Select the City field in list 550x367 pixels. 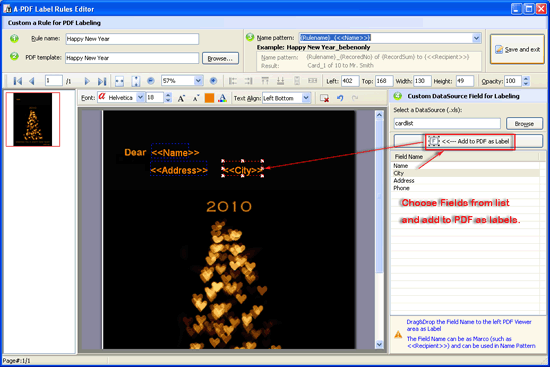tap(465, 173)
